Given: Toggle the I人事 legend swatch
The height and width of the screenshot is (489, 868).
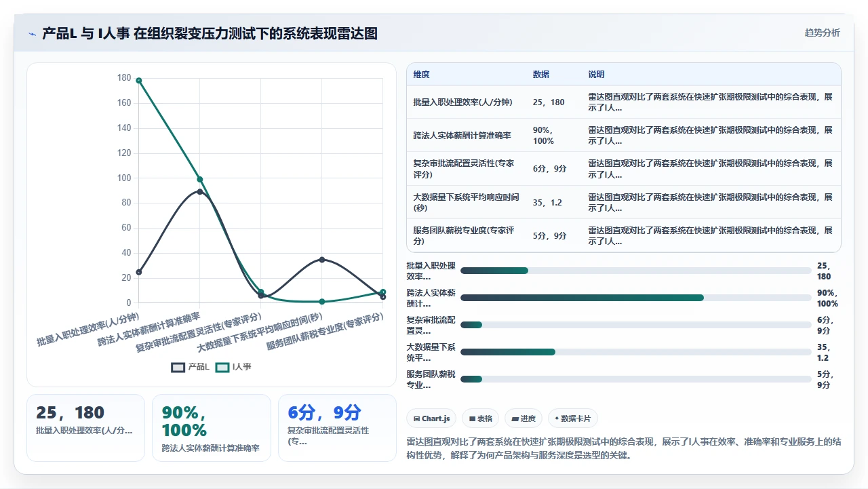Looking at the screenshot, I should (222, 367).
